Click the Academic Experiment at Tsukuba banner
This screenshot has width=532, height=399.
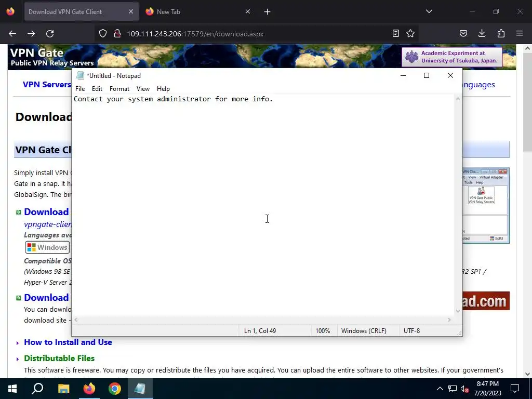[452, 57]
